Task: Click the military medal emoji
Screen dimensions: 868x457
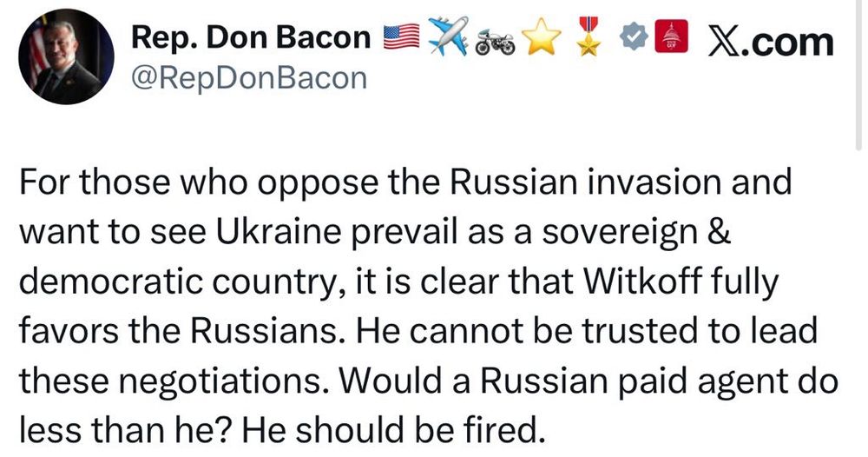Action: (x=589, y=36)
